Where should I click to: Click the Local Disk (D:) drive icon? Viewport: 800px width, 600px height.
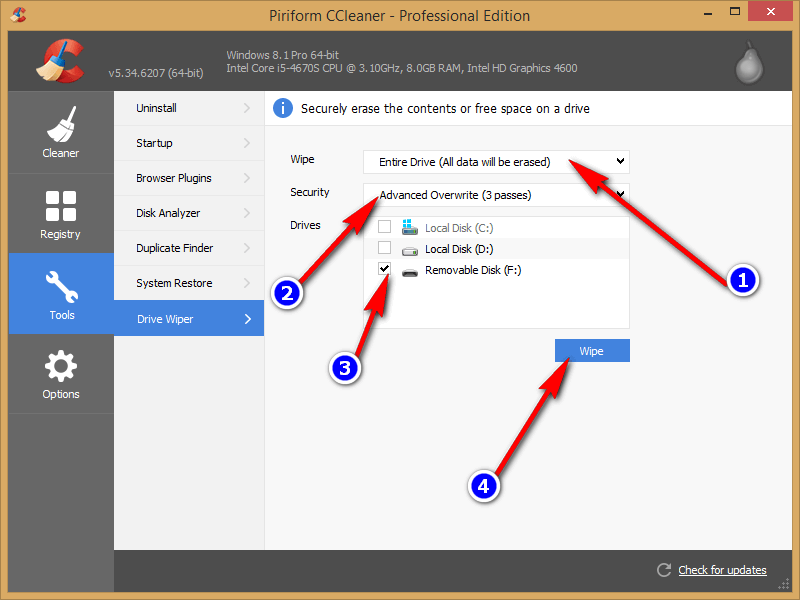[x=410, y=251]
